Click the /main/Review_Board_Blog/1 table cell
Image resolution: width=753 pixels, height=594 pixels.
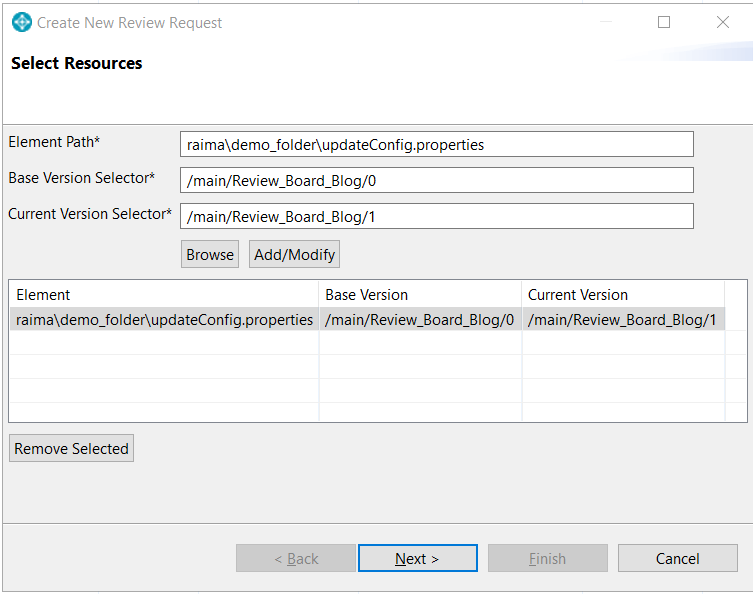click(x=622, y=320)
